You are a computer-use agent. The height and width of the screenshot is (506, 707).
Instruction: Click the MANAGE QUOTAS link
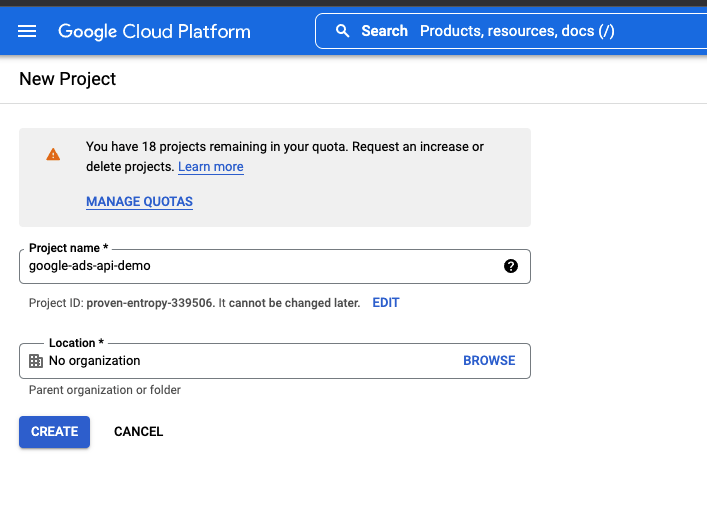(139, 202)
